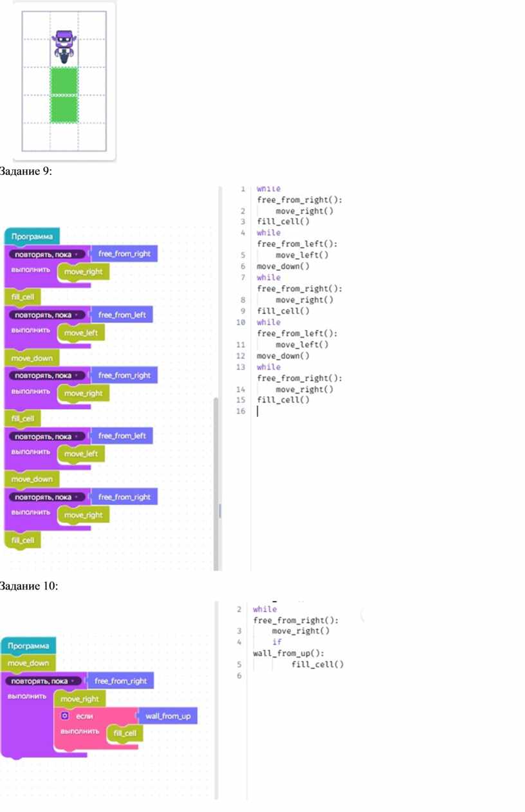The image size is (525, 812).
Task: Select the move_right block above the если block
Action: (x=80, y=698)
